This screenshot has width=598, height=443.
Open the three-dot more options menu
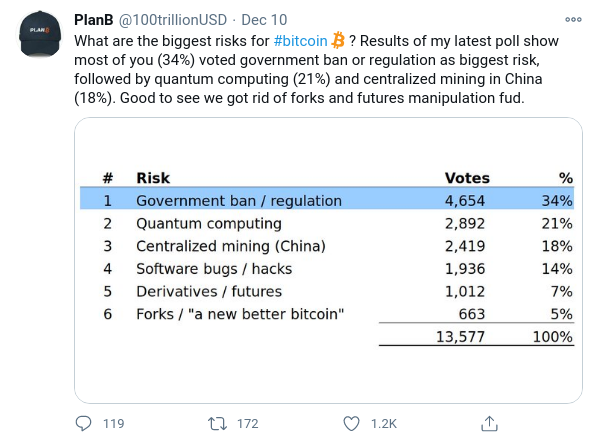click(x=573, y=19)
